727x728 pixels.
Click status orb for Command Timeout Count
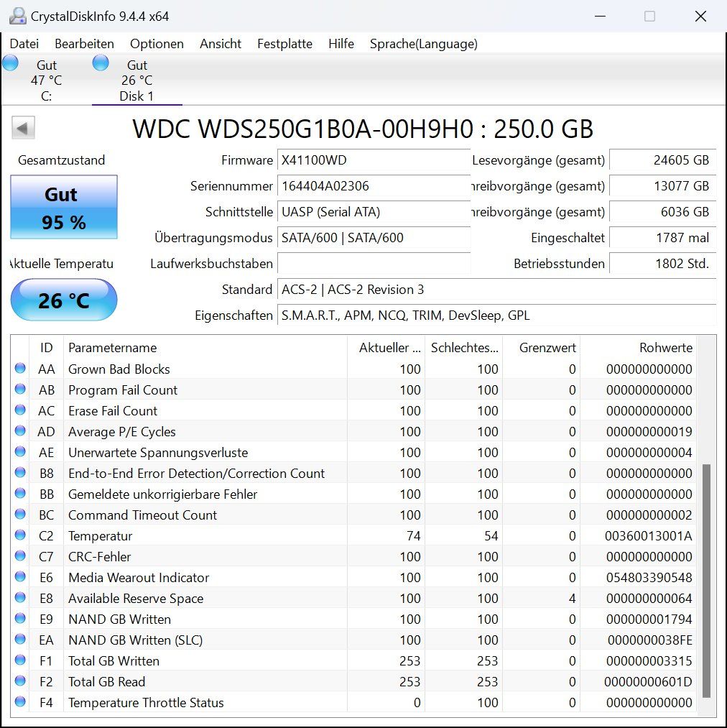pos(20,515)
